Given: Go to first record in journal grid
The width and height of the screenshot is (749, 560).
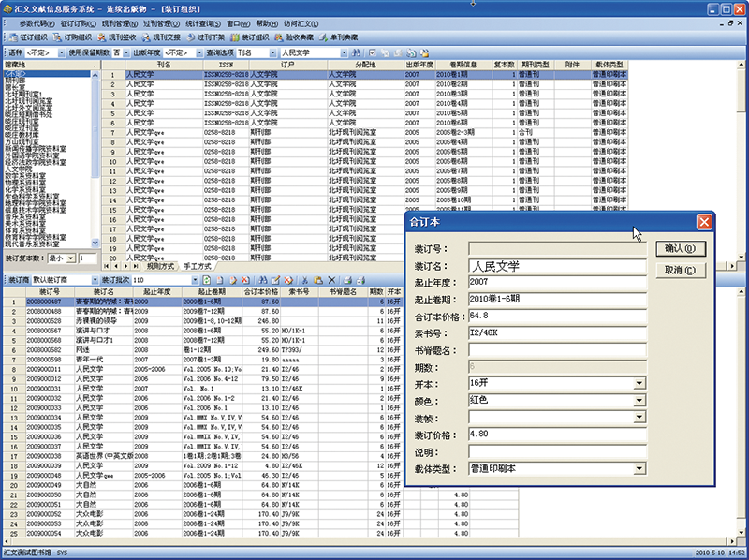Looking at the screenshot, I should [x=106, y=266].
